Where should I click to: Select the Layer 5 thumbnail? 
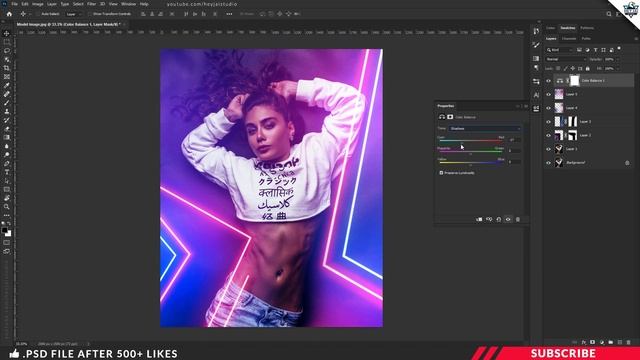pos(559,94)
